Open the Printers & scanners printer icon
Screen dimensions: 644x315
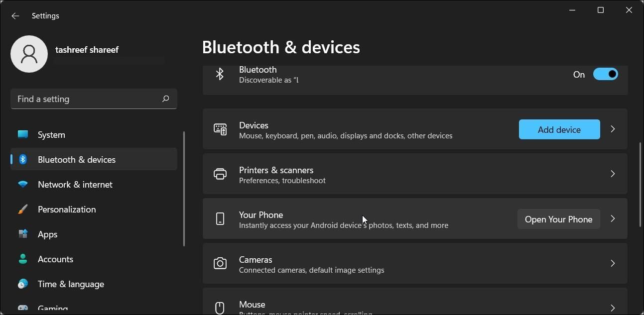[220, 174]
